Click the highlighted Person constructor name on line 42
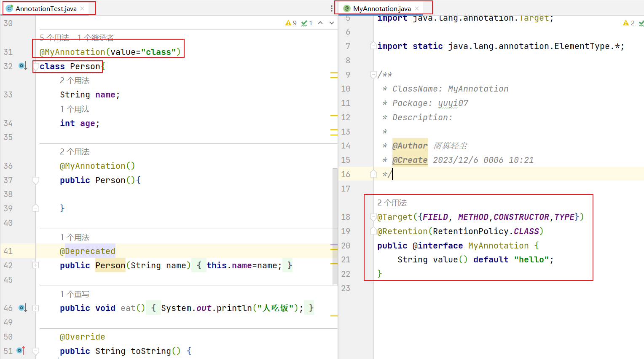644x359 pixels. 110,265
